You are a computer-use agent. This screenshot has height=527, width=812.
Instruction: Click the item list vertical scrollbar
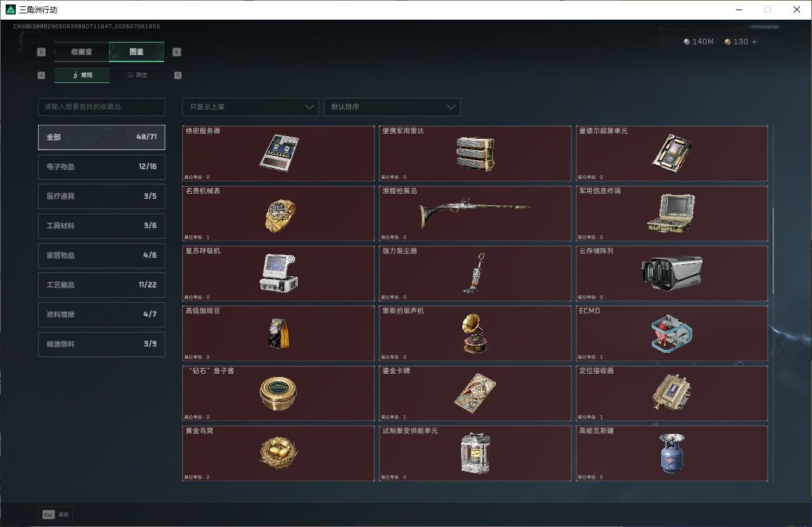click(773, 250)
